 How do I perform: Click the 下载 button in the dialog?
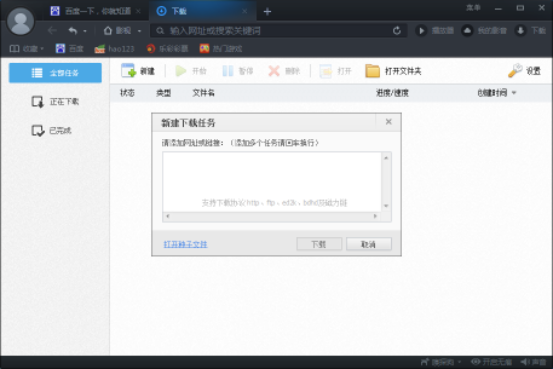[x=319, y=244]
